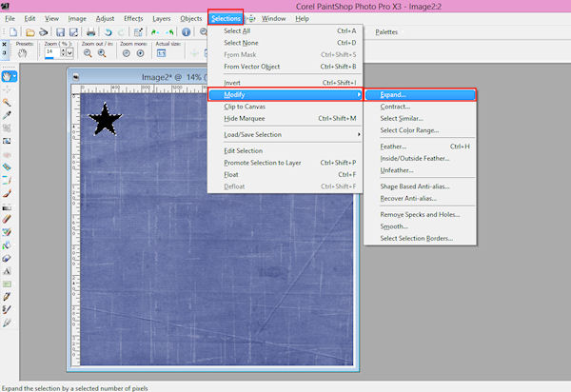Click the Save floppy disk icon
The height and width of the screenshot is (392, 571).
pos(60,32)
